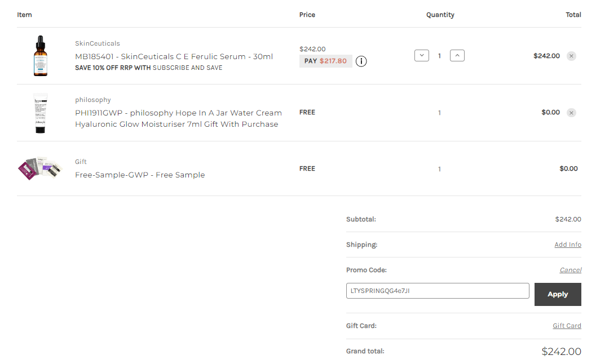The height and width of the screenshot is (364, 596).
Task: Click the Grand total label
Action: tap(365, 352)
